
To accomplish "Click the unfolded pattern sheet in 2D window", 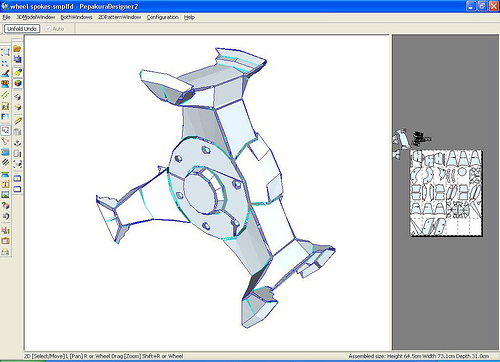I will tap(446, 193).
